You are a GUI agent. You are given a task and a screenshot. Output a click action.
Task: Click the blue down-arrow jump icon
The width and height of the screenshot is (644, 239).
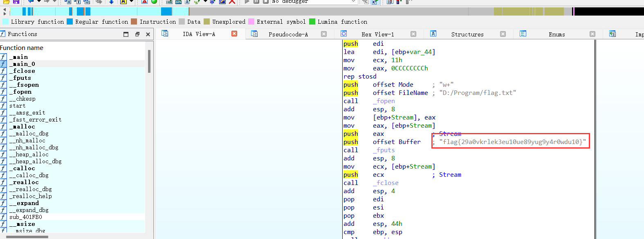(x=111, y=2)
